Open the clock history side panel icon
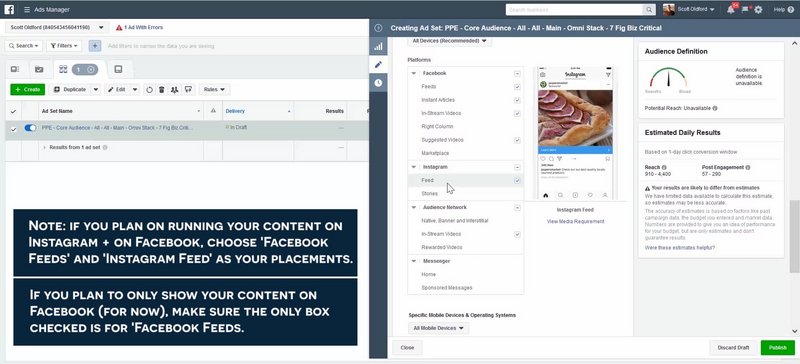This screenshot has width=800, height=364. coord(378,83)
